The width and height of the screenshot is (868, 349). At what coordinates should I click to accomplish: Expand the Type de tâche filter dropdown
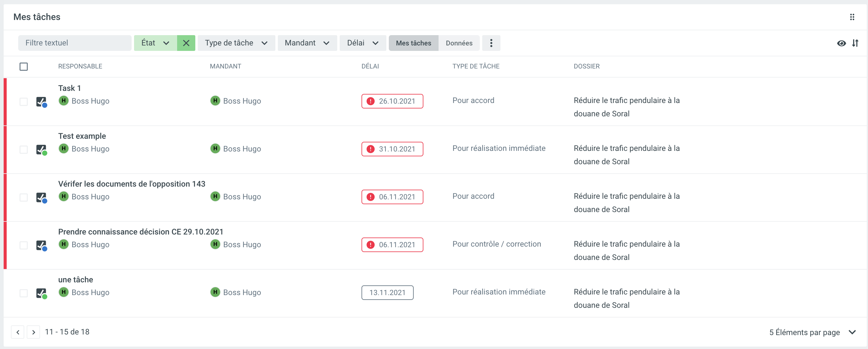[236, 43]
